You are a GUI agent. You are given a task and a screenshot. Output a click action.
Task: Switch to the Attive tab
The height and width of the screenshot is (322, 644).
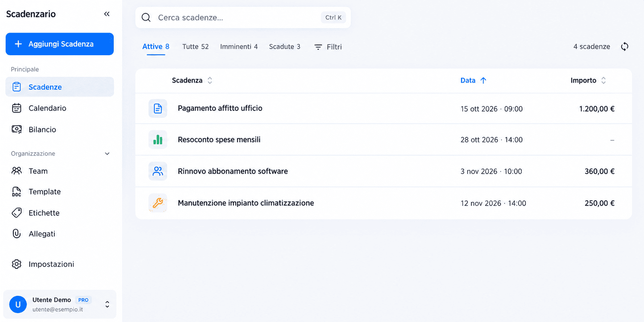coord(156,47)
